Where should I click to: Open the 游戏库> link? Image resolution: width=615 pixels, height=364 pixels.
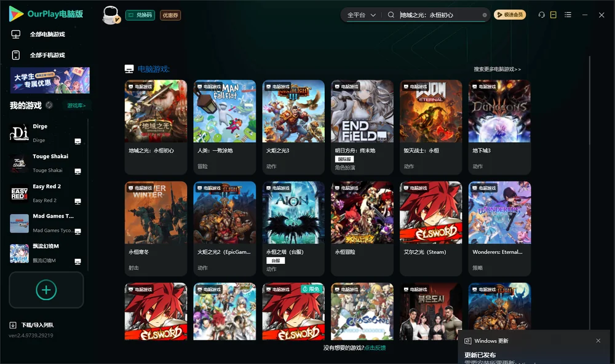[76, 106]
